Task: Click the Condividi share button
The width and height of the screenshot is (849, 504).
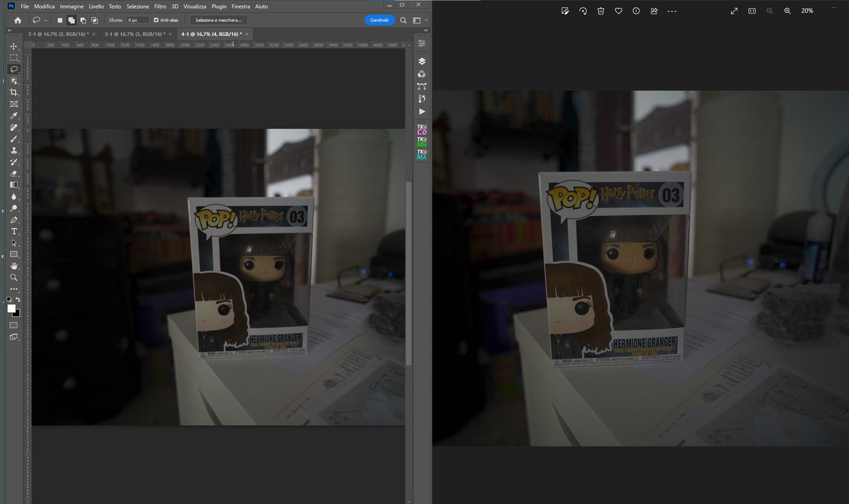Action: [379, 21]
